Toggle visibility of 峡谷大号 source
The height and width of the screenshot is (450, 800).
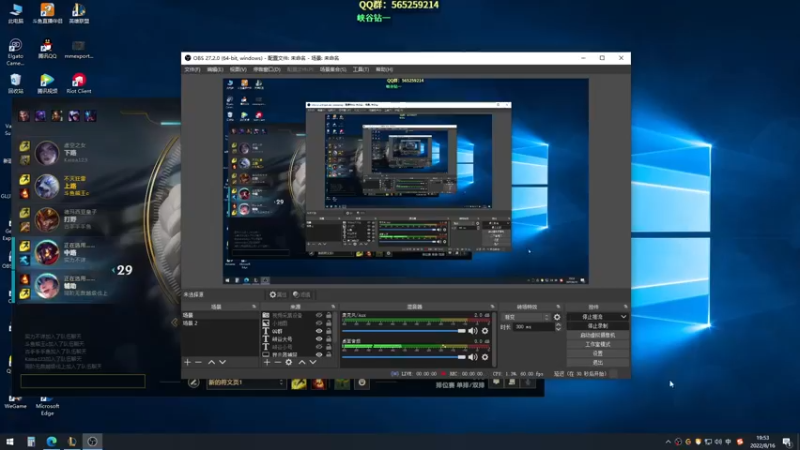319,339
